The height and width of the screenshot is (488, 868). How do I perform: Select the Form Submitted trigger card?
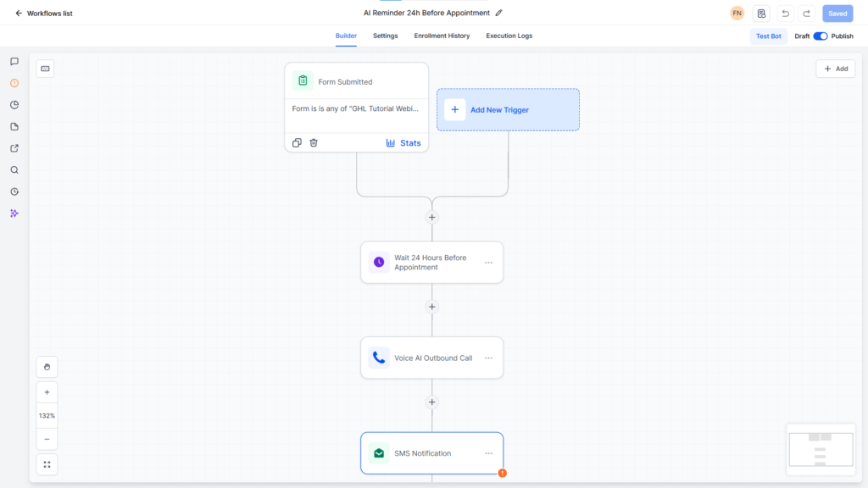click(x=357, y=107)
